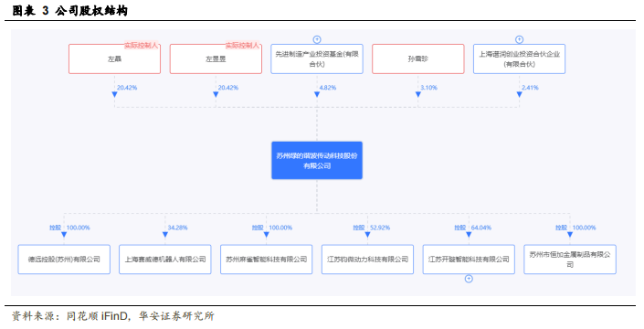
Task: Select the 左晶 shareholder box
Action: tap(114, 59)
